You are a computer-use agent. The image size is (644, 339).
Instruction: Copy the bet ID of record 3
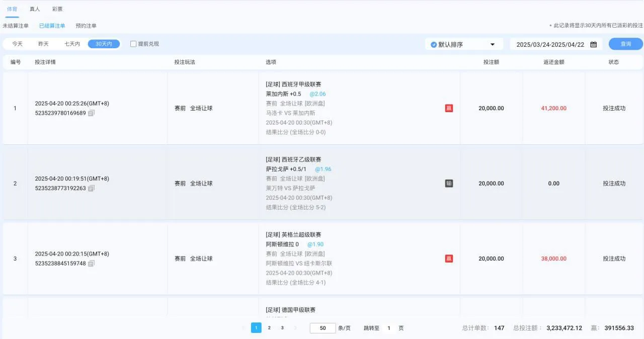92,264
